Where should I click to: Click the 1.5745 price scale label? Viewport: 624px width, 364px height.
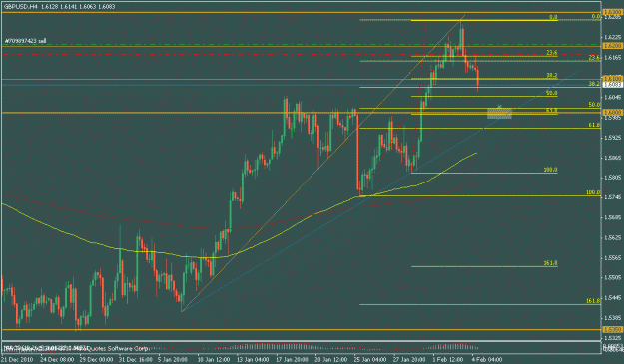(x=612, y=197)
